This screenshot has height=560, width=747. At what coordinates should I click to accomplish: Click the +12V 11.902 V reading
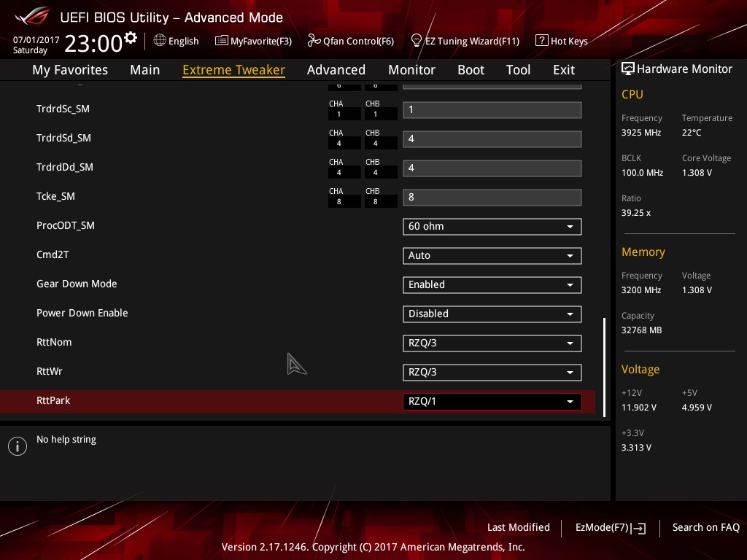(x=638, y=408)
